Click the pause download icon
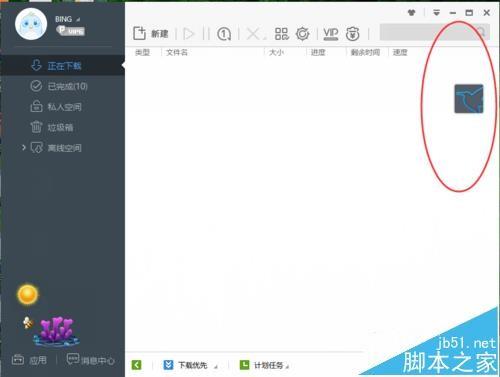The height and width of the screenshot is (377, 500). click(206, 34)
